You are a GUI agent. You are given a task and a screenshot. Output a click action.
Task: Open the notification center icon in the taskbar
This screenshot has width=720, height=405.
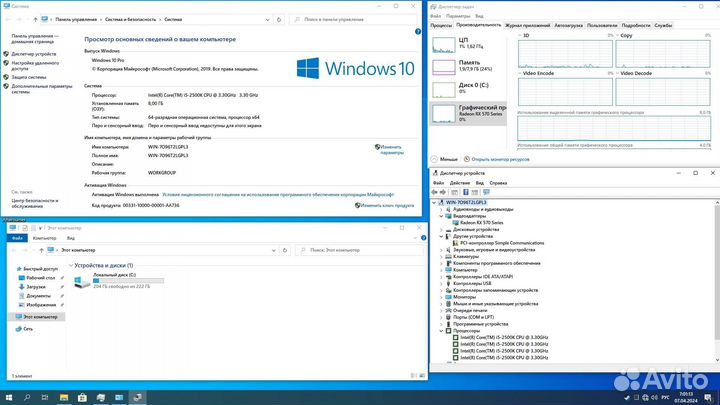(708, 397)
